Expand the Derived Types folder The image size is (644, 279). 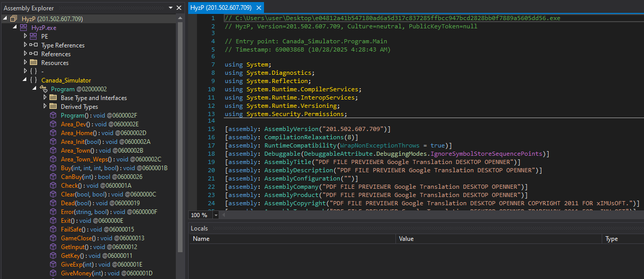45,107
